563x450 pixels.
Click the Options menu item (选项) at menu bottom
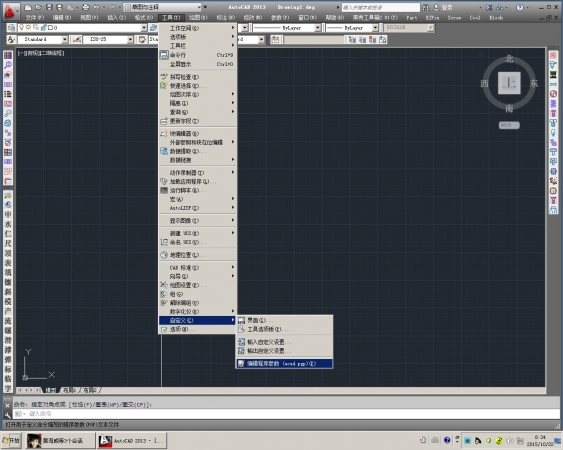point(197,329)
